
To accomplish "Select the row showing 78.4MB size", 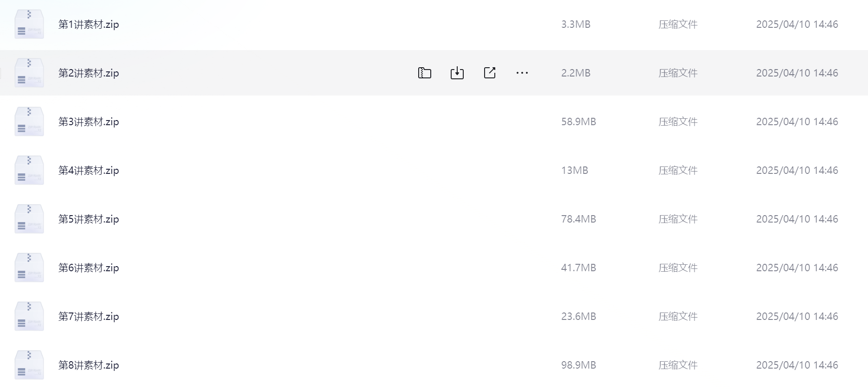I will (x=434, y=219).
